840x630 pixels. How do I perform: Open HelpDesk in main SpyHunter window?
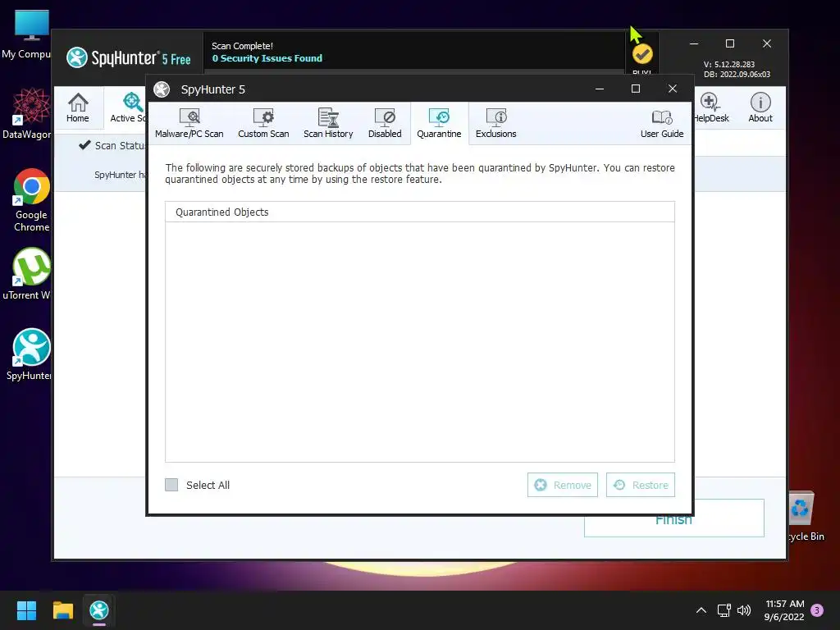coord(711,107)
